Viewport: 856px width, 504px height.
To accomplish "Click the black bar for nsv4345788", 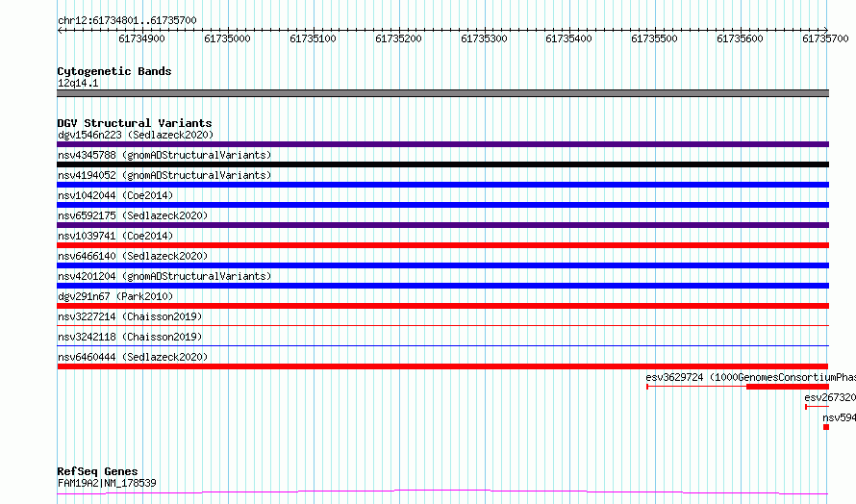I will 442,164.
